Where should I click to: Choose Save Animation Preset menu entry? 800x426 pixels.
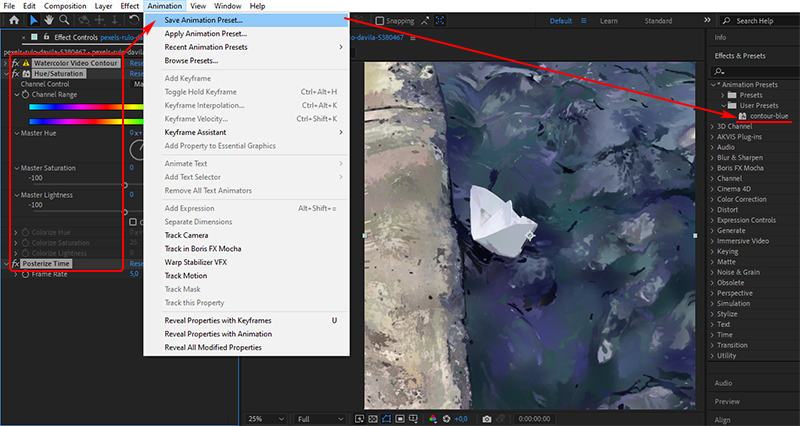coord(246,20)
